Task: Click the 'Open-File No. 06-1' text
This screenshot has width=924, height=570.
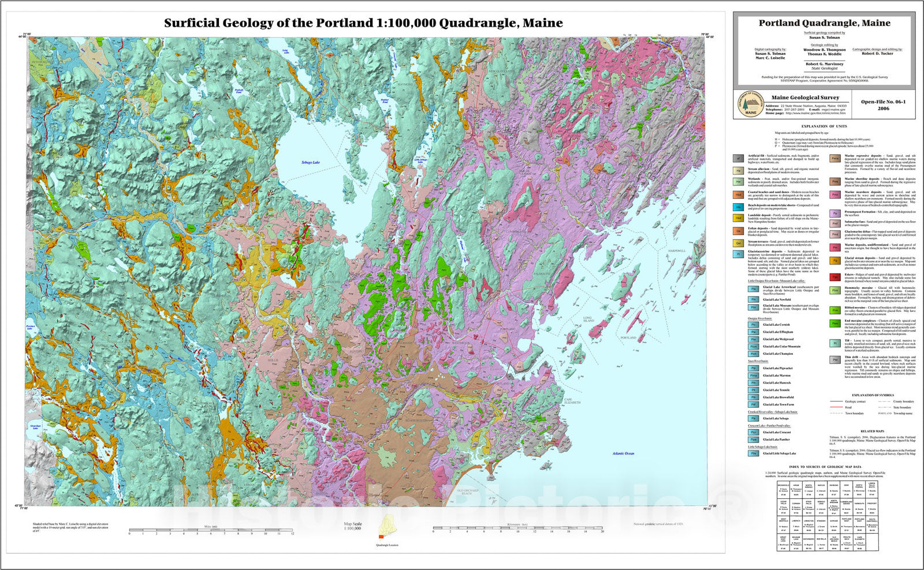Action: [x=883, y=102]
